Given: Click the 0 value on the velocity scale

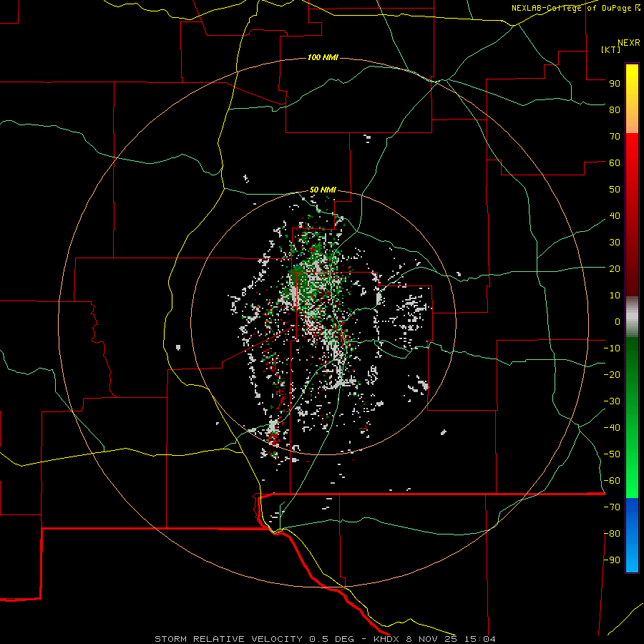Looking at the screenshot, I should 618,321.
